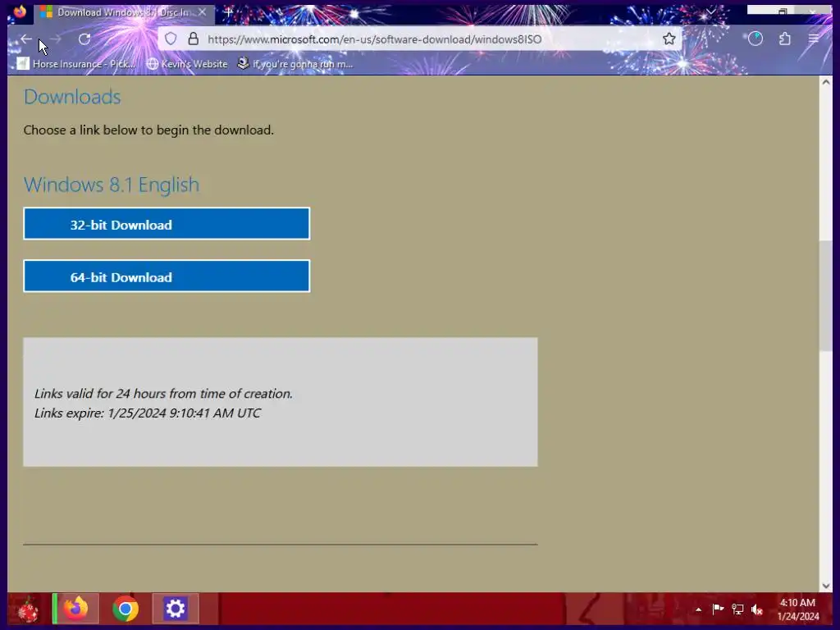
Task: Open the 'If you're gonna run m...' bookmark
Action: coord(295,64)
